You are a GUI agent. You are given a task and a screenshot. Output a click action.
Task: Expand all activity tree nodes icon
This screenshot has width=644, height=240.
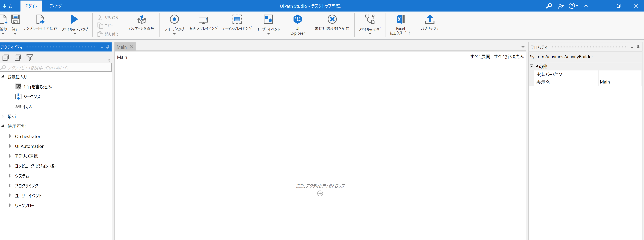6,58
